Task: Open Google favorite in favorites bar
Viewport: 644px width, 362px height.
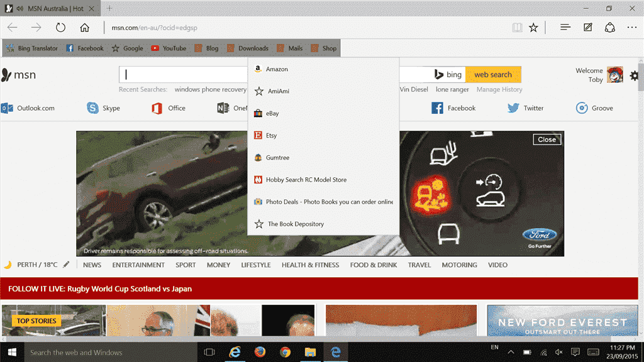Action: 127,48
